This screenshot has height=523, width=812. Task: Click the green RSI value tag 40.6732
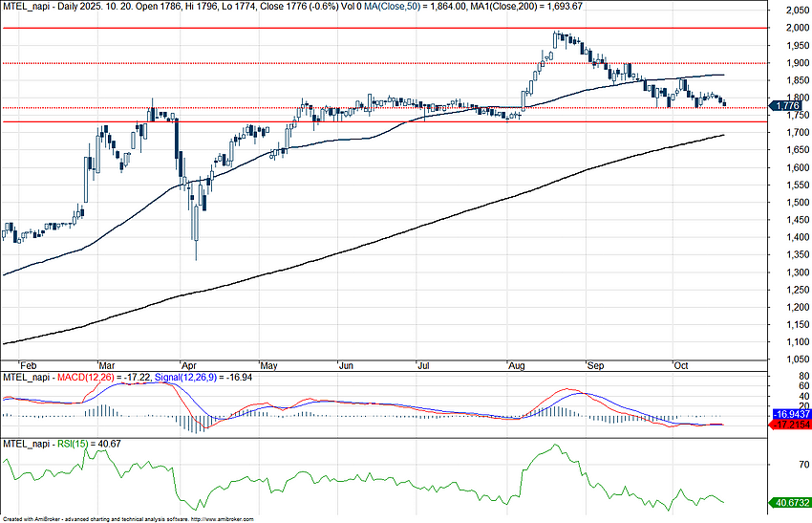click(x=790, y=502)
